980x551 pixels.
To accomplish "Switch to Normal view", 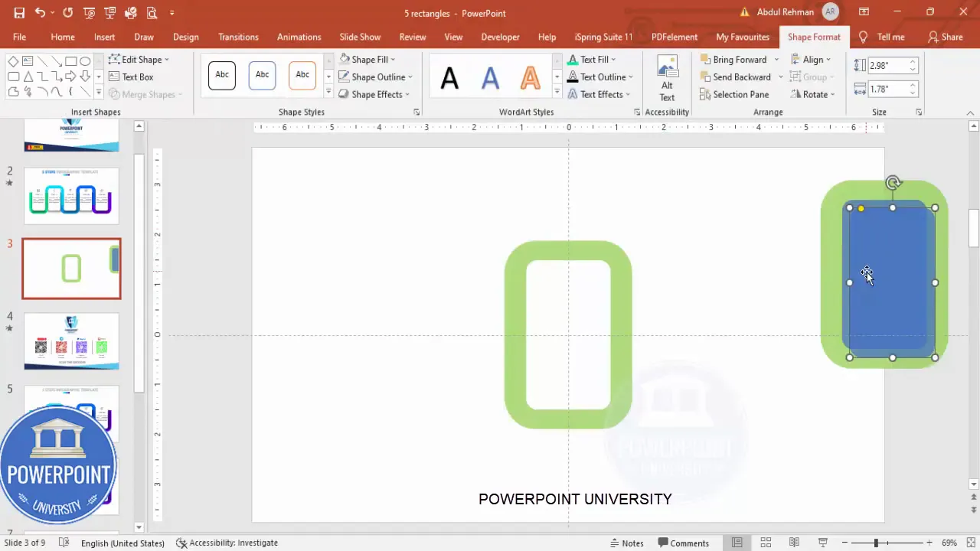I will pyautogui.click(x=737, y=543).
